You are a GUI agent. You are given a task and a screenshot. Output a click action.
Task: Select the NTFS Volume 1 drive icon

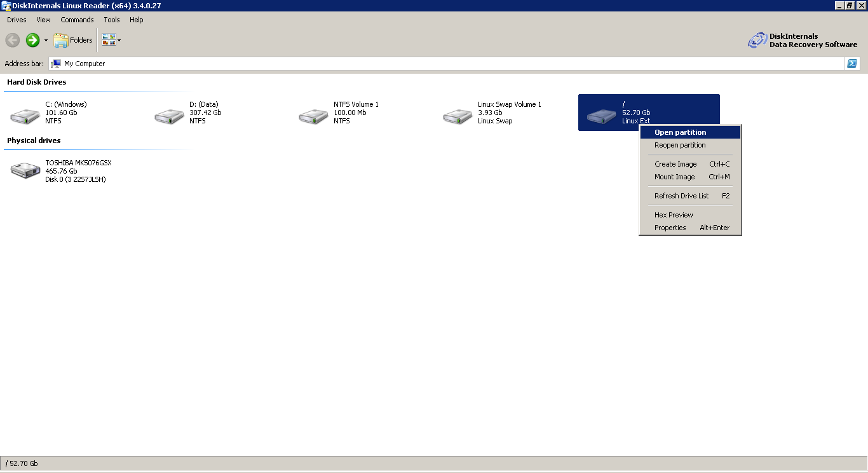pyautogui.click(x=314, y=116)
